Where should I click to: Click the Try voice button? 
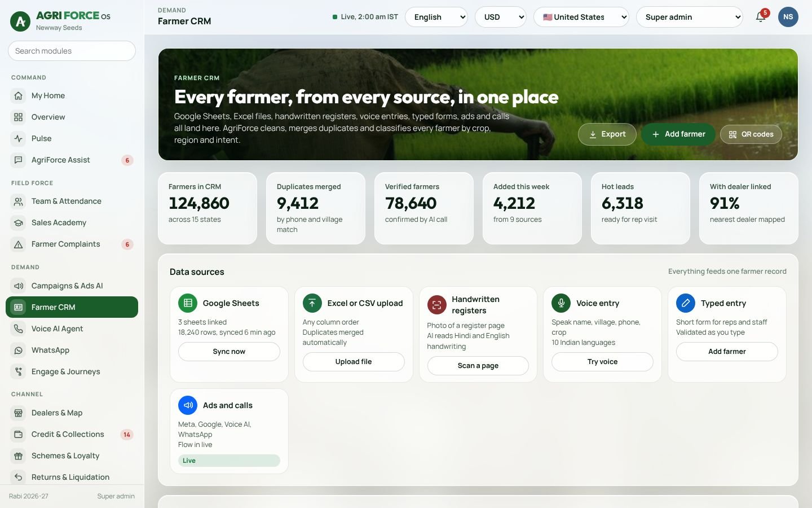[602, 362]
